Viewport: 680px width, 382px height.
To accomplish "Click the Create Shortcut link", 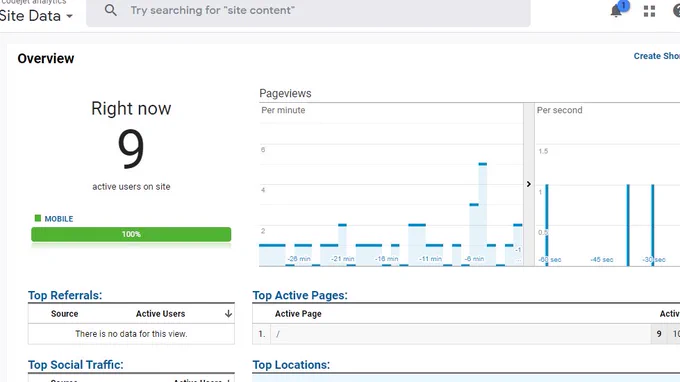I will 657,56.
